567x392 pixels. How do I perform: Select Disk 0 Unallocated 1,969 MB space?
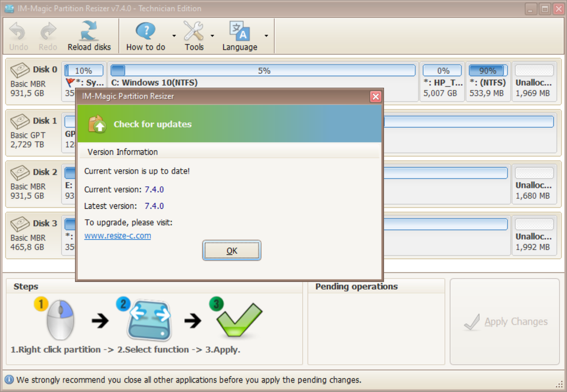pyautogui.click(x=534, y=82)
